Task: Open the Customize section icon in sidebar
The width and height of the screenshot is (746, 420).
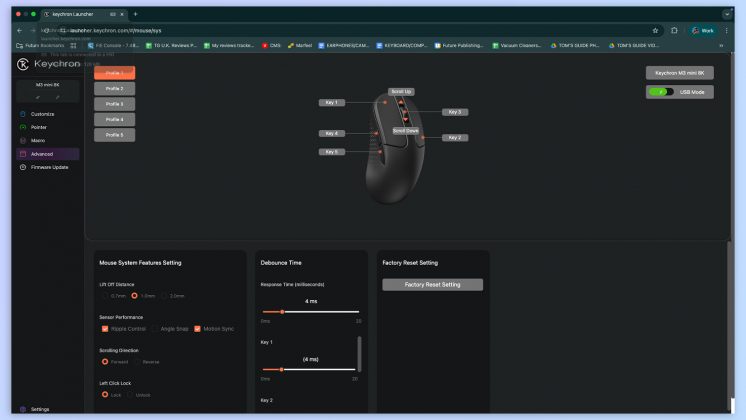Action: tap(22, 114)
